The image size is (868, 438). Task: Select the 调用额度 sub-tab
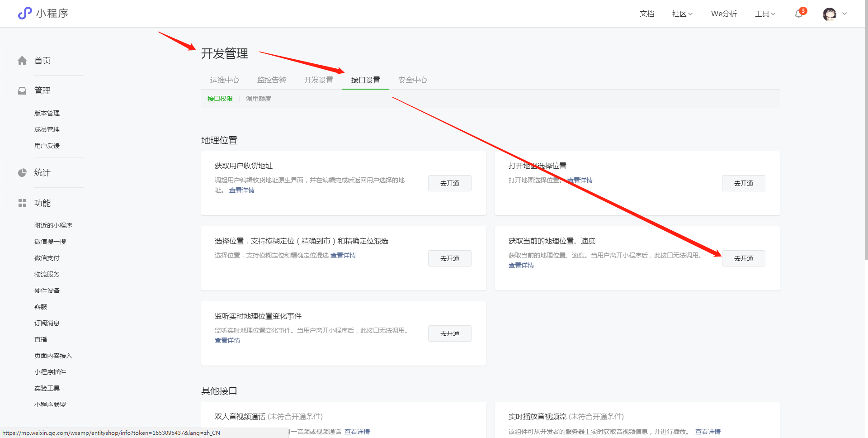[259, 99]
